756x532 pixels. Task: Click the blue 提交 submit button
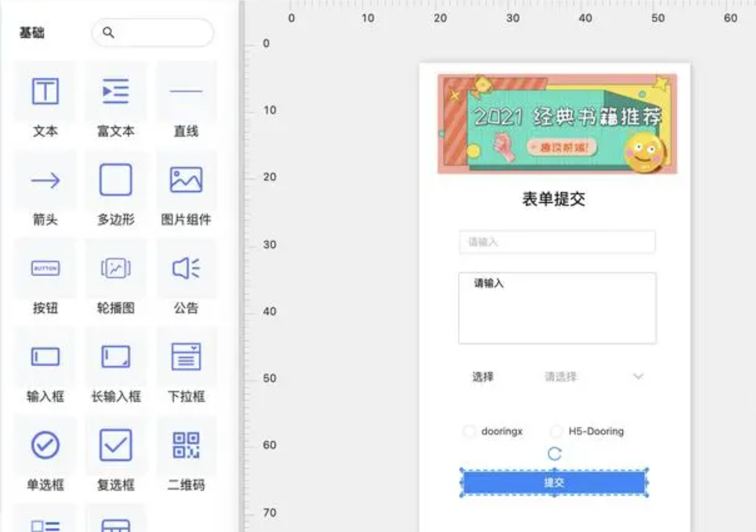point(554,483)
